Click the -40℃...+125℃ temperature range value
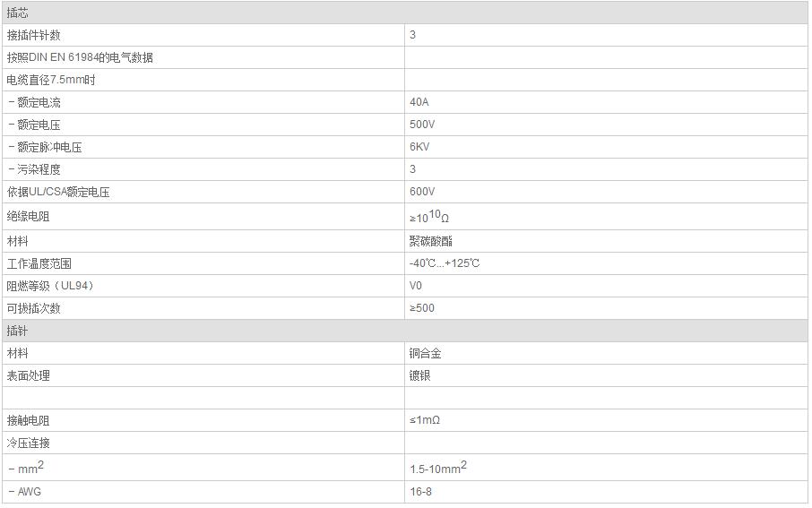This screenshot has height=508, width=812. point(445,263)
